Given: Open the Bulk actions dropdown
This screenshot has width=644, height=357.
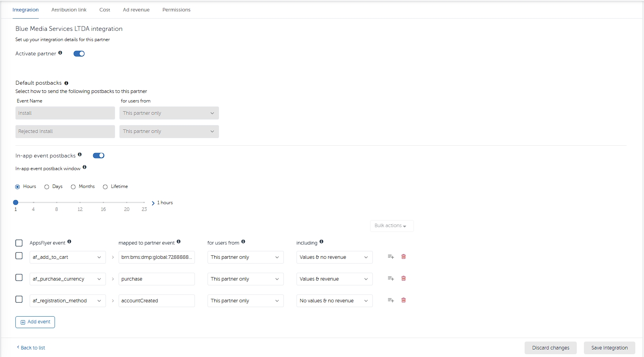Looking at the screenshot, I should point(391,226).
